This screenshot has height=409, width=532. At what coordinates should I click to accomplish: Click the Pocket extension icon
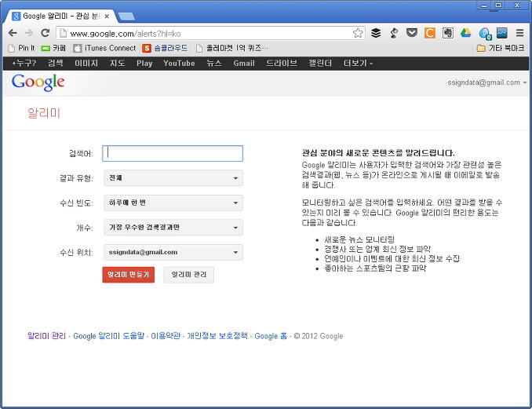click(x=412, y=33)
